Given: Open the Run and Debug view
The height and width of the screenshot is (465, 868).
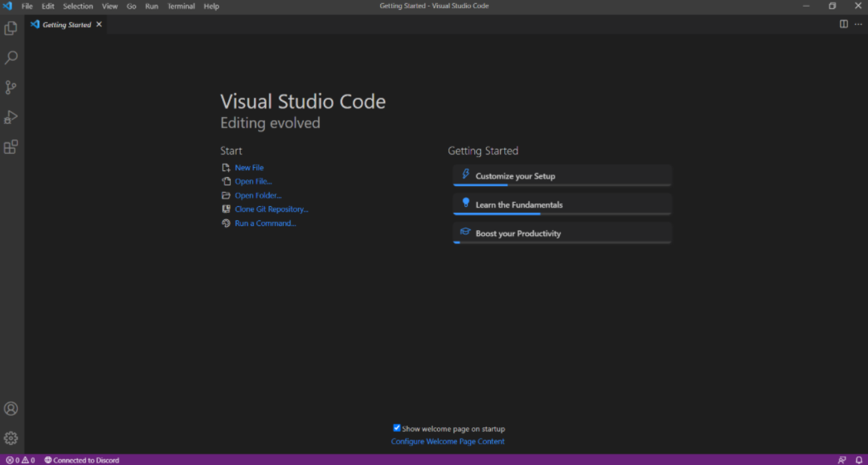Looking at the screenshot, I should [11, 117].
